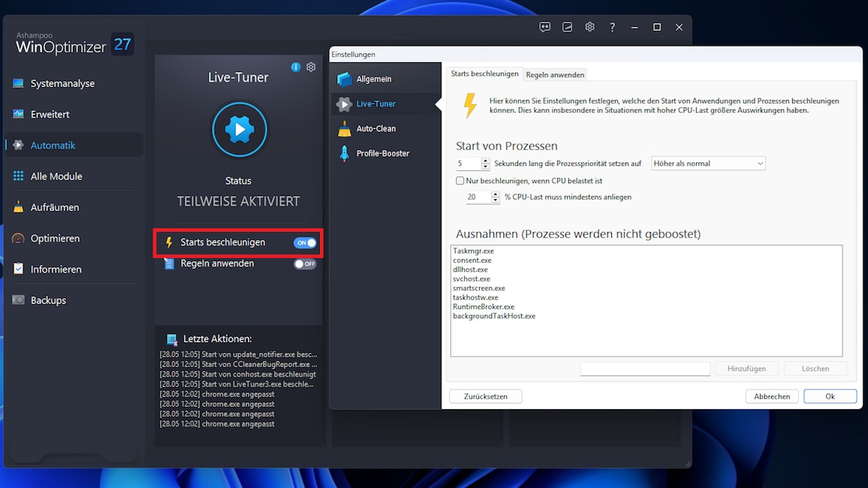Viewport: 868px width, 488px height.
Task: Select dllhost.exe in exceptions list
Action: [470, 270]
